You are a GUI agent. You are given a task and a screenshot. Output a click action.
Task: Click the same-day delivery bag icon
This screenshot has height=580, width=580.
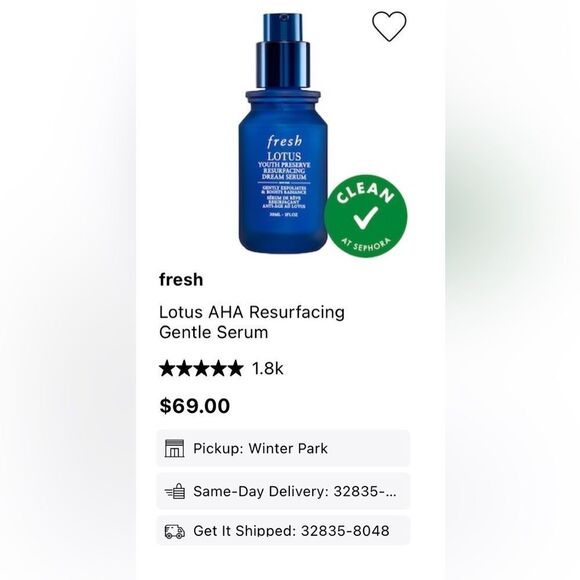coord(175,491)
